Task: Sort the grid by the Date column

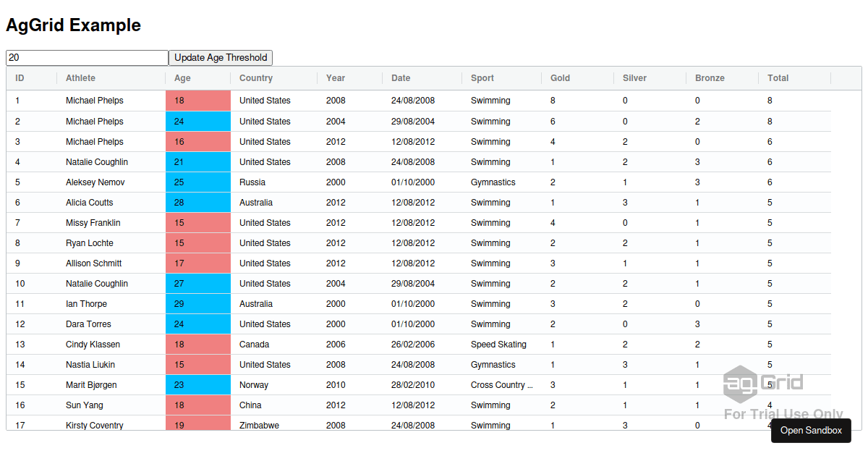Action: (x=401, y=77)
